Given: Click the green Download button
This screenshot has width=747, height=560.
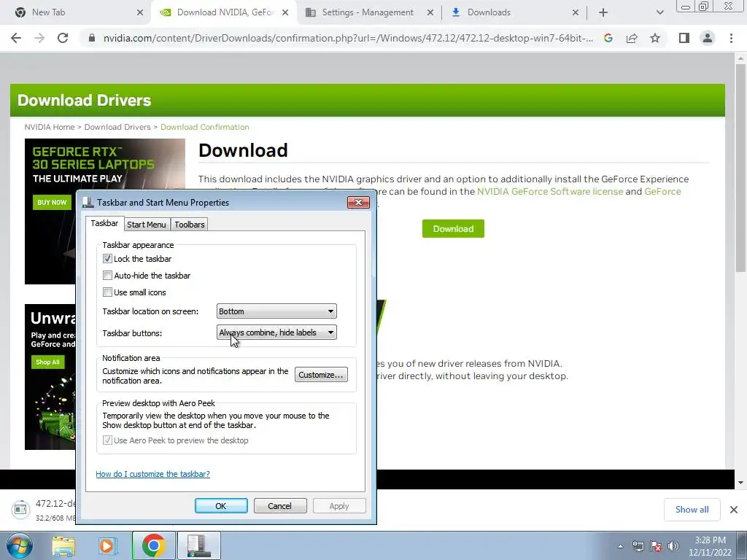Looking at the screenshot, I should click(x=453, y=228).
